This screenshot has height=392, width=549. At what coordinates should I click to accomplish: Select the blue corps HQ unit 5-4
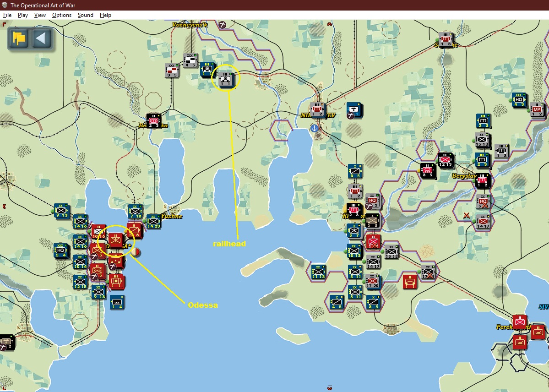tap(61, 250)
